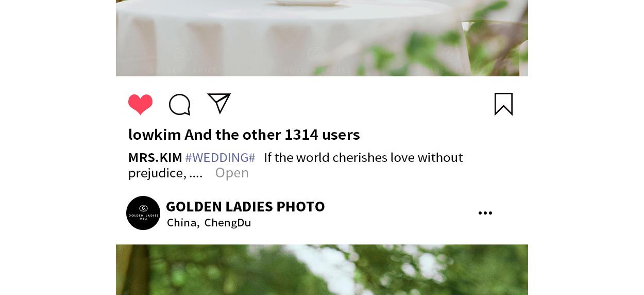Viewport: 644px width, 295px height.
Task: Click the caption's truncation ellipsis after prejudice
Action: [196, 174]
